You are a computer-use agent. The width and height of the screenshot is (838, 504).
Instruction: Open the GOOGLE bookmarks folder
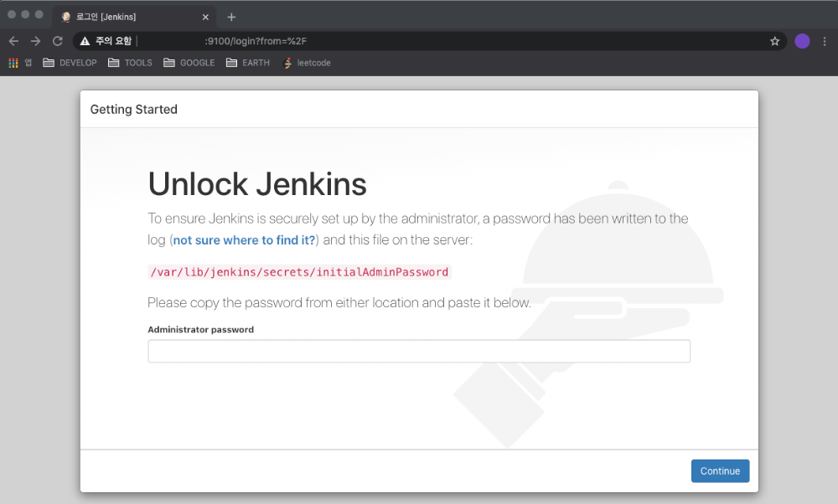tap(189, 63)
